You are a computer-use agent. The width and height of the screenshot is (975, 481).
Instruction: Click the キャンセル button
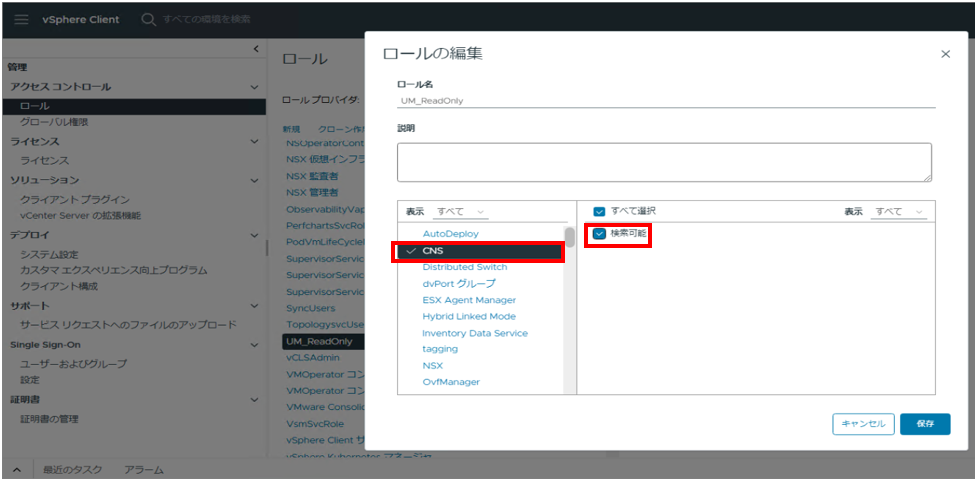coord(863,424)
